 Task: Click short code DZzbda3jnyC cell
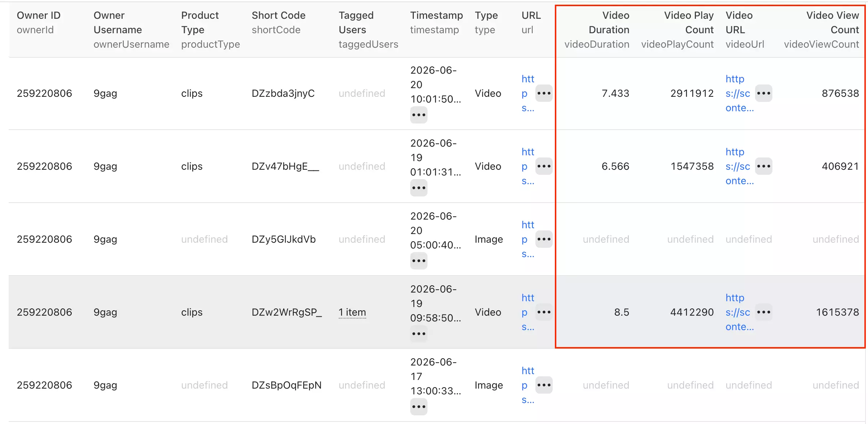283,93
